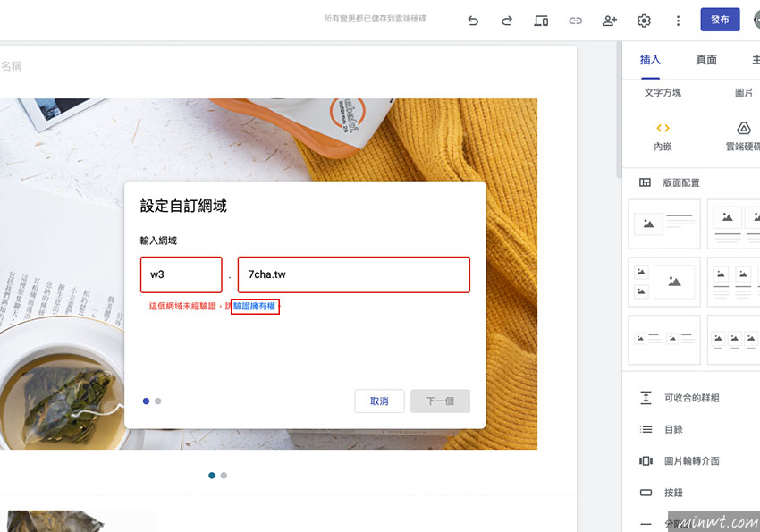Open the three-dot more menu
Image resolution: width=760 pixels, height=532 pixels.
[x=678, y=21]
